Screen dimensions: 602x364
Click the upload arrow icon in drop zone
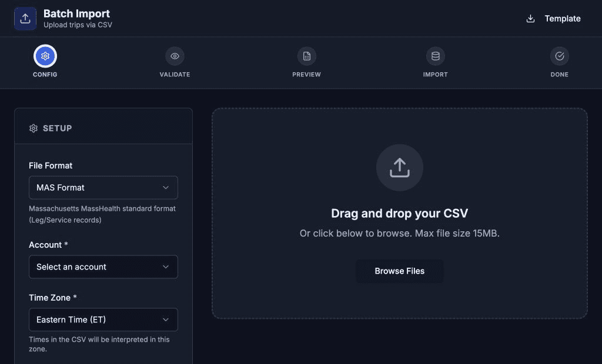(x=400, y=168)
